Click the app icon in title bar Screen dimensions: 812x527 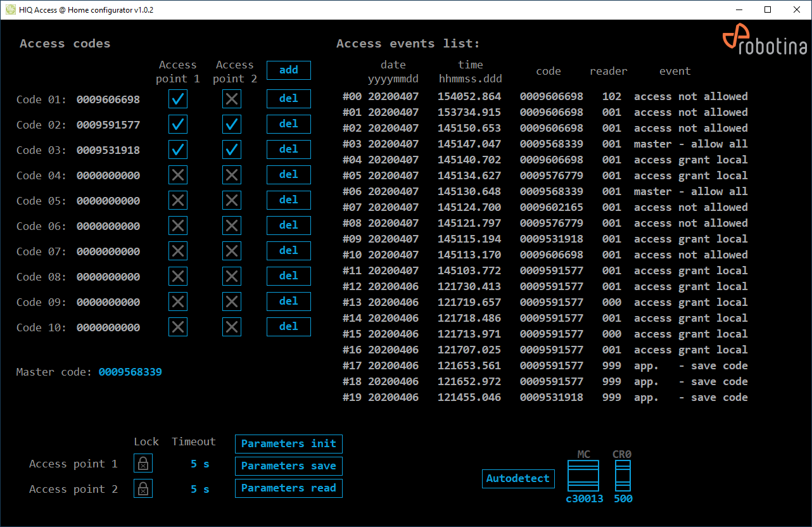[x=10, y=10]
